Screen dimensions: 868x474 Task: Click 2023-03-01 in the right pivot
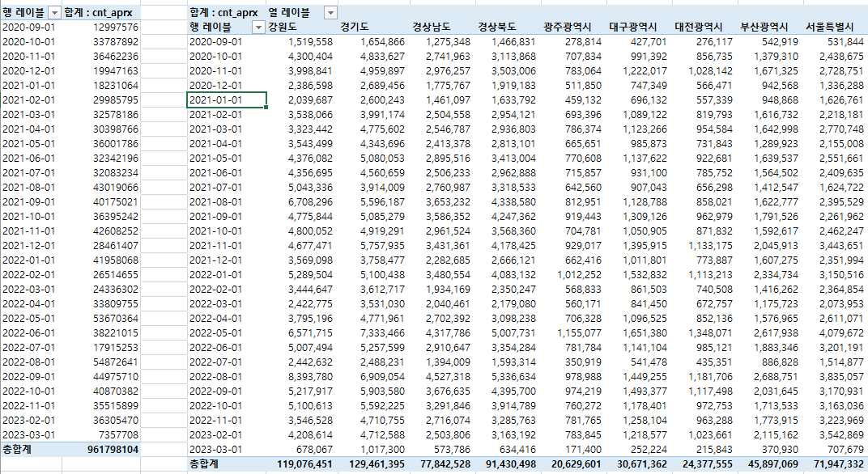216,450
